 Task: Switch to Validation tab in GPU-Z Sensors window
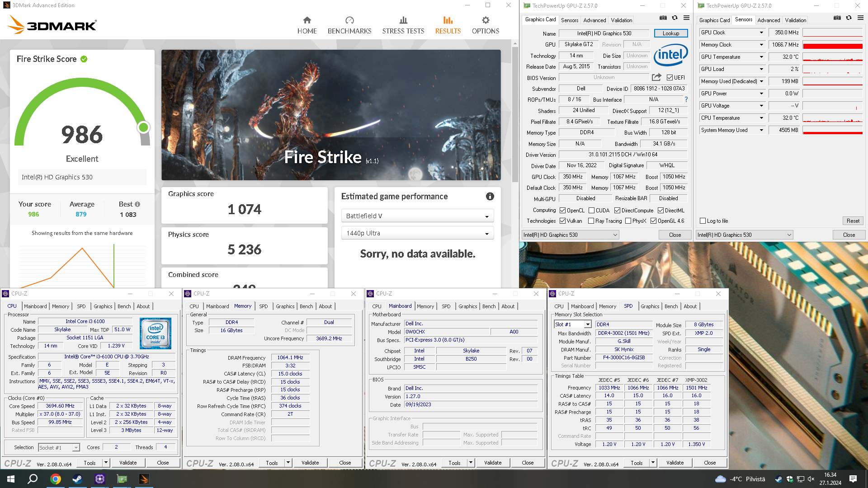click(795, 20)
